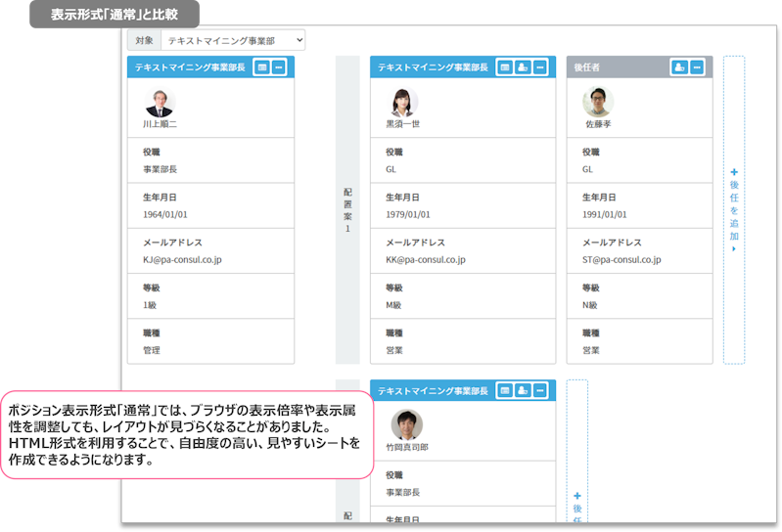Click add-successor plus beside 竹岡真司郎's card
The width and height of the screenshot is (782, 532).
[576, 497]
